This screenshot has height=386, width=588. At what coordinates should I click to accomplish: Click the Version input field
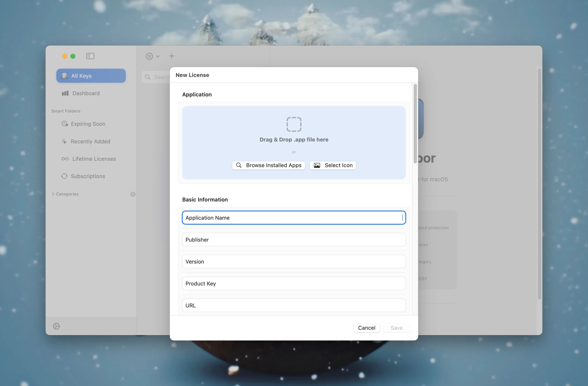click(x=294, y=262)
